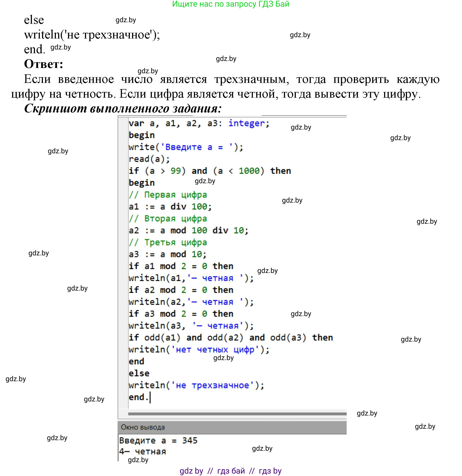Click the green 'Ищите нас по запросу ГДЗ Бай' header

point(231,4)
